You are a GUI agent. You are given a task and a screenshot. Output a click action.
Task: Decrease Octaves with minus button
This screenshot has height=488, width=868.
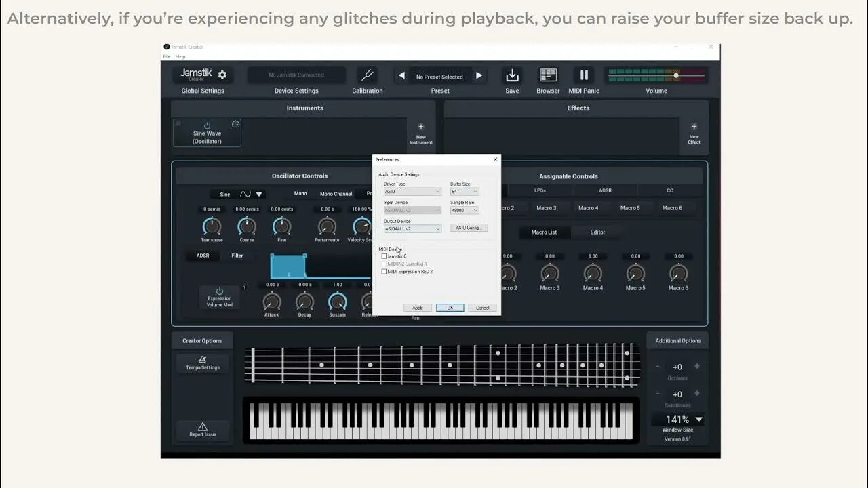pos(657,366)
